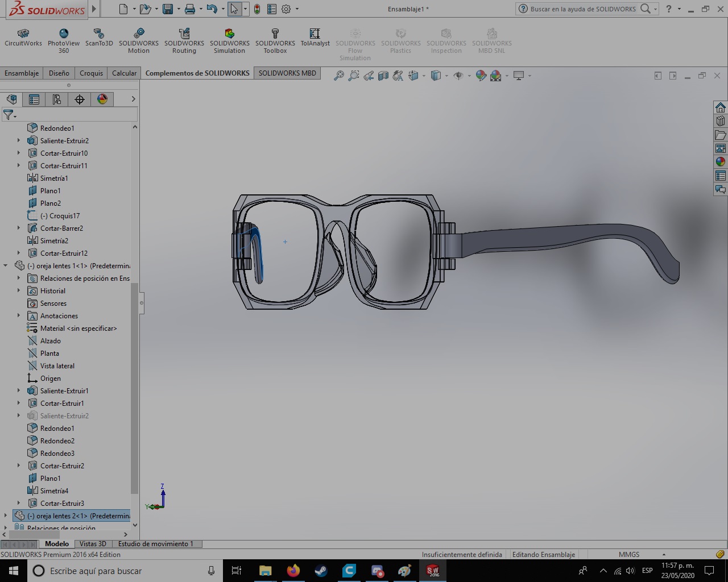This screenshot has height=582, width=728.
Task: Open an existing file
Action: click(146, 9)
